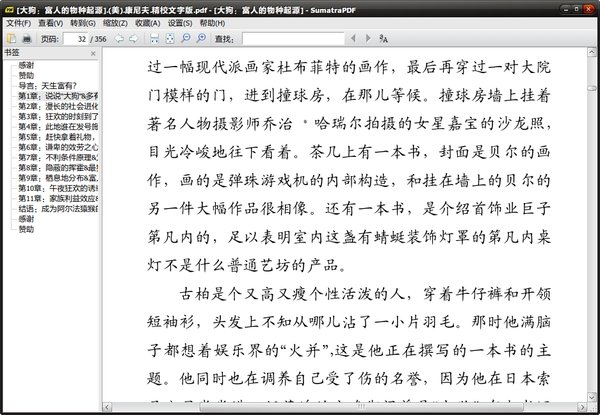600x415 pixels.
Task: Click the 页码: label in toolbar
Action: pyautogui.click(x=49, y=39)
